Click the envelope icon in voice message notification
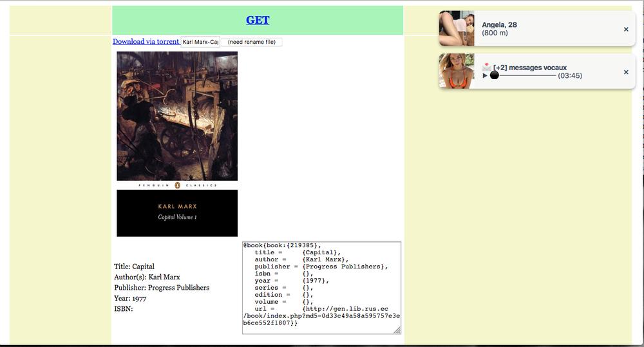The image size is (644, 347). point(487,67)
